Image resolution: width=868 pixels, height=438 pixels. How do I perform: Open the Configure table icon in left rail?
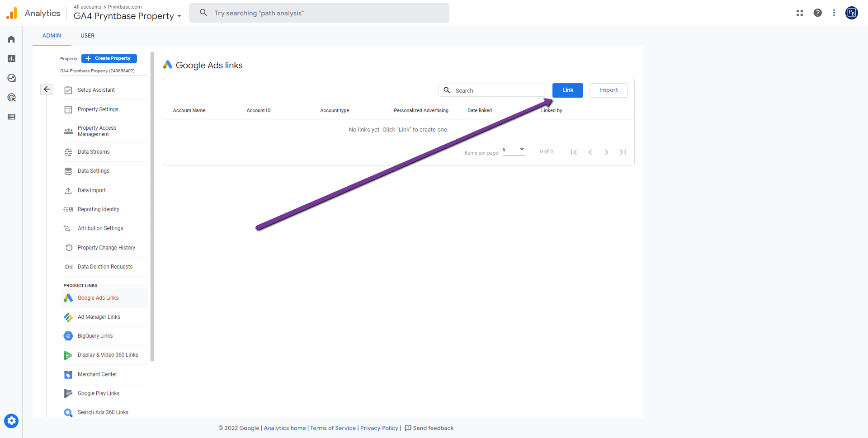pyautogui.click(x=11, y=117)
